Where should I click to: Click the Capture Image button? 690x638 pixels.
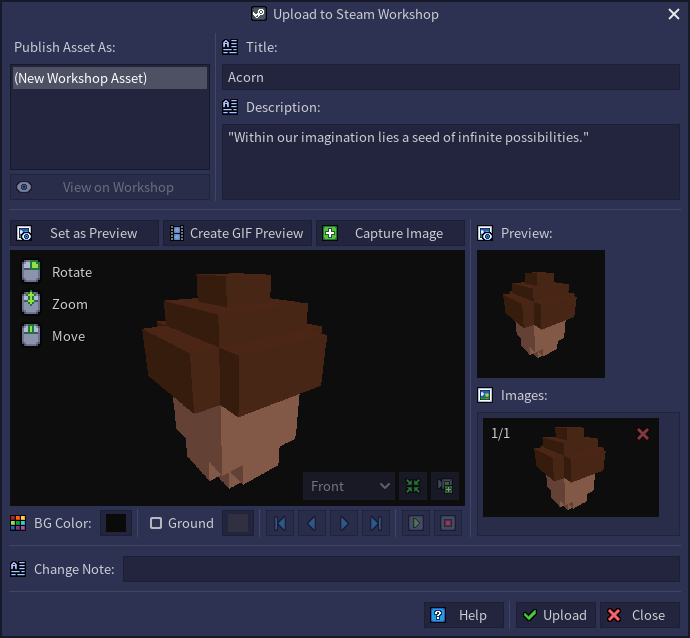pyautogui.click(x=390, y=233)
